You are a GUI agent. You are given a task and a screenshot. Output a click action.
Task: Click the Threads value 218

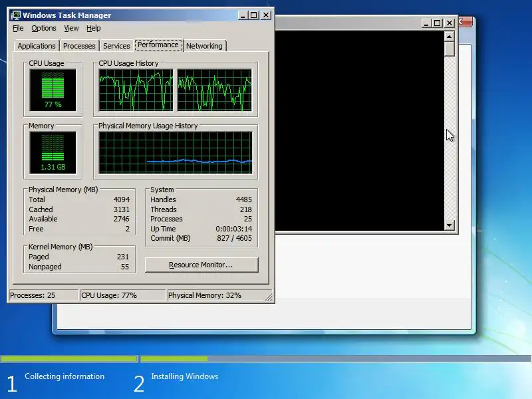(245, 209)
